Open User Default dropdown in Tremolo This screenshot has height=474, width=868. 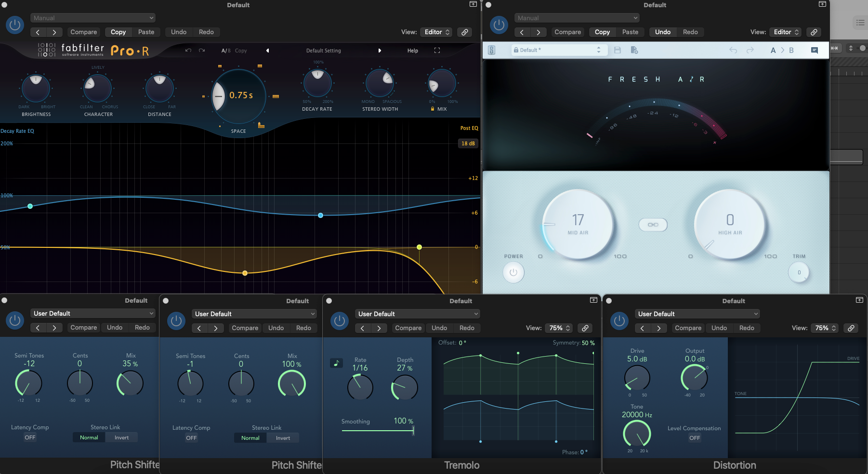[x=418, y=314]
